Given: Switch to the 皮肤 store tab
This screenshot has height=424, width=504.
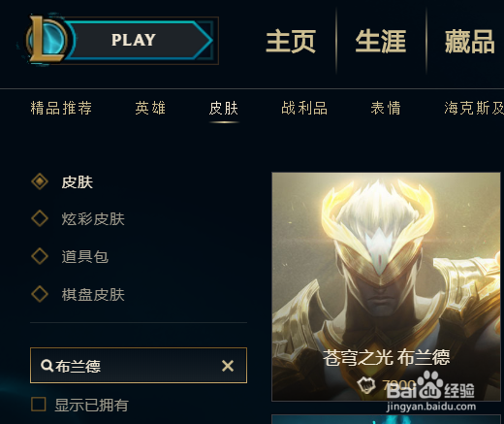Looking at the screenshot, I should [224, 108].
